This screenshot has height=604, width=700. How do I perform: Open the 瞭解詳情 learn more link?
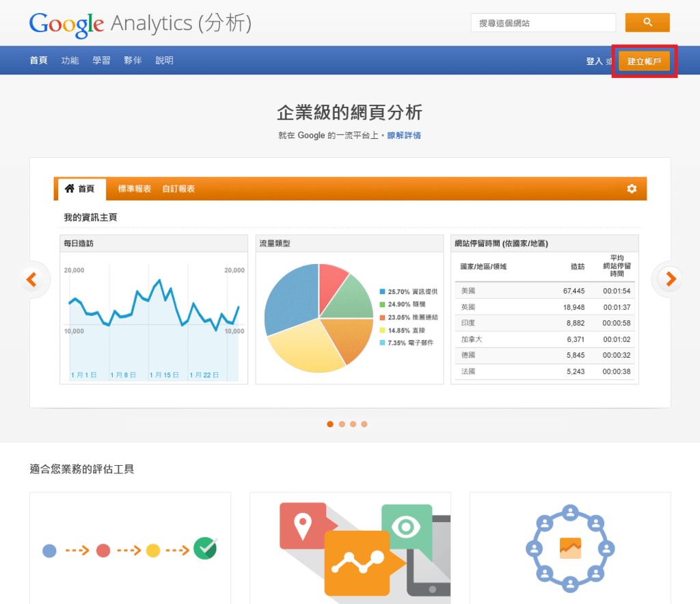pos(404,135)
